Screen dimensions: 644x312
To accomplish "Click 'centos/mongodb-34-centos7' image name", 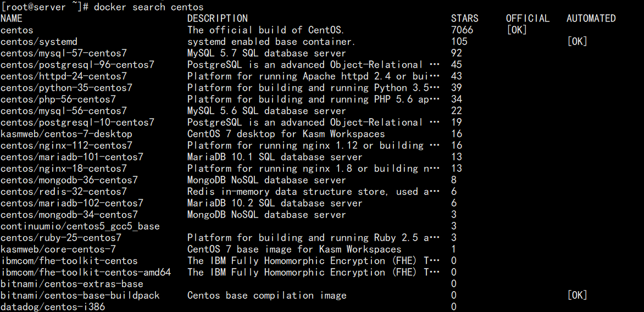I will pyautogui.click(x=69, y=215).
